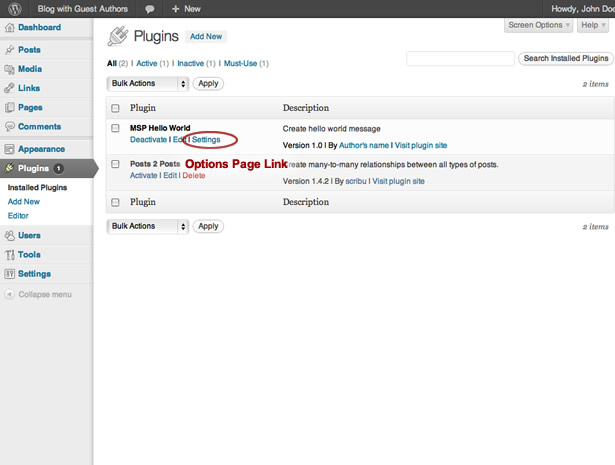Open the Links menu item
615x465 pixels.
[x=29, y=88]
